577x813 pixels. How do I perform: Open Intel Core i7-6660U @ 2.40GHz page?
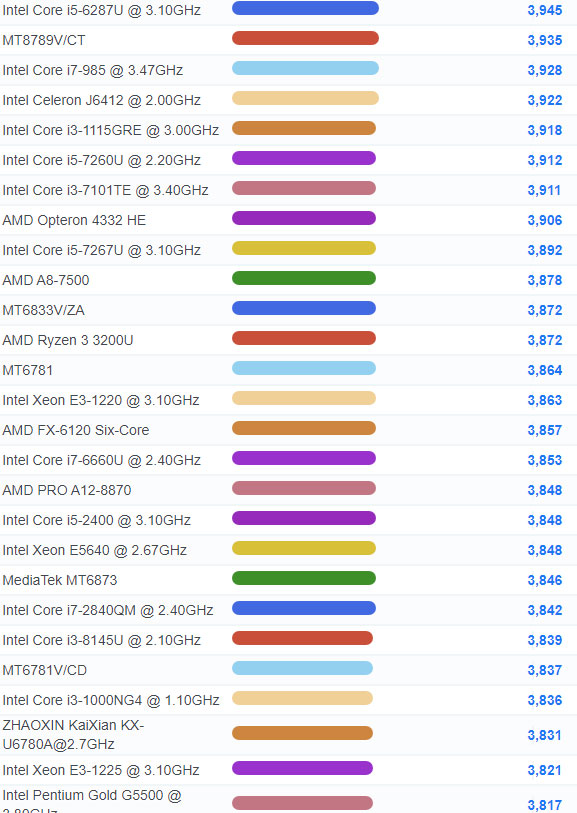[x=102, y=461]
